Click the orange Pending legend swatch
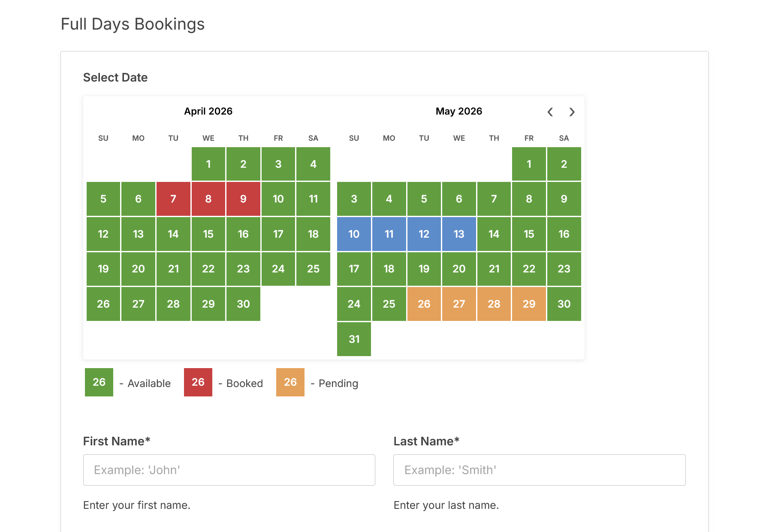Screen dimensions: 772x532 coord(290,382)
